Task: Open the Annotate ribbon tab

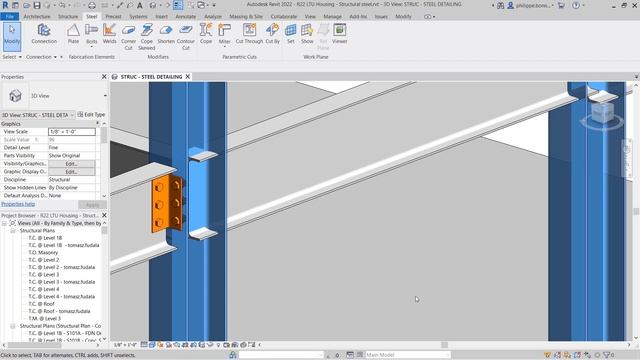Action: click(x=186, y=17)
